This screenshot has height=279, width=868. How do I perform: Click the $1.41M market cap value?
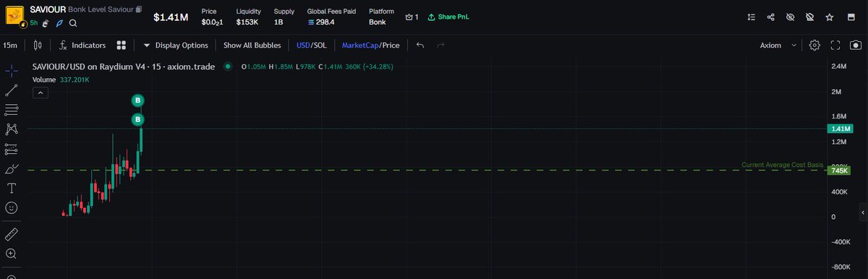click(171, 17)
